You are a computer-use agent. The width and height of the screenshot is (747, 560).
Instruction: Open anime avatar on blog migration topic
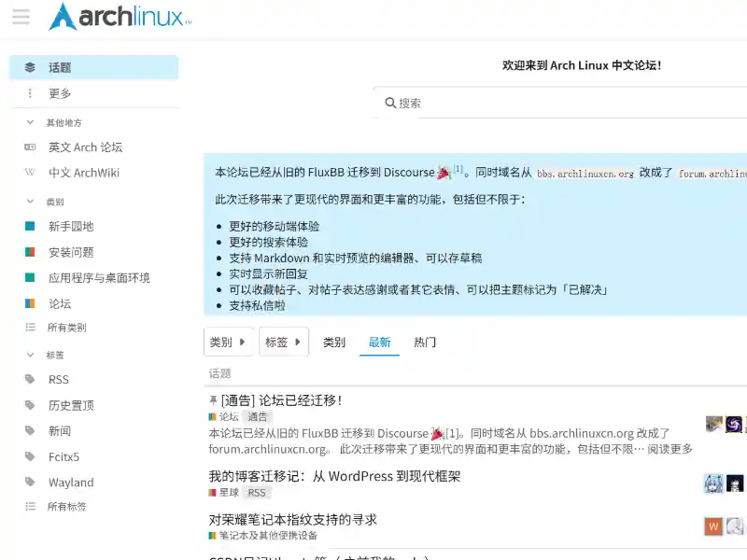click(713, 483)
